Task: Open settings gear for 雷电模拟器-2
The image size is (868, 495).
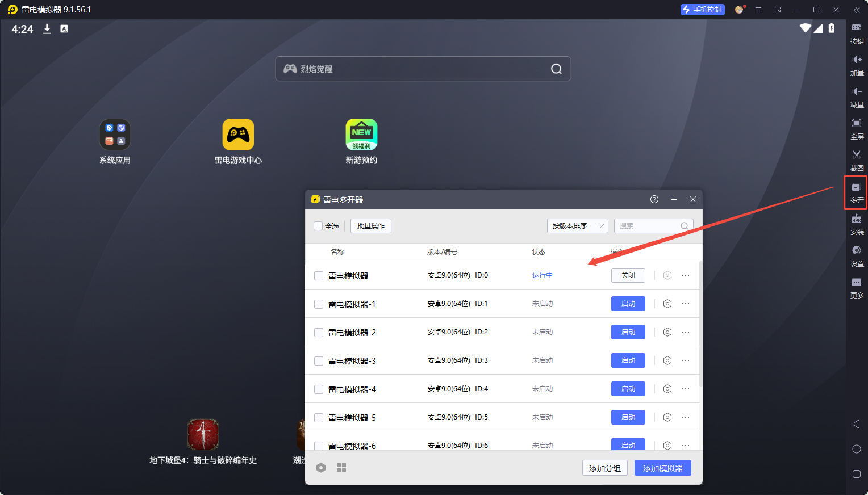Action: tap(667, 332)
